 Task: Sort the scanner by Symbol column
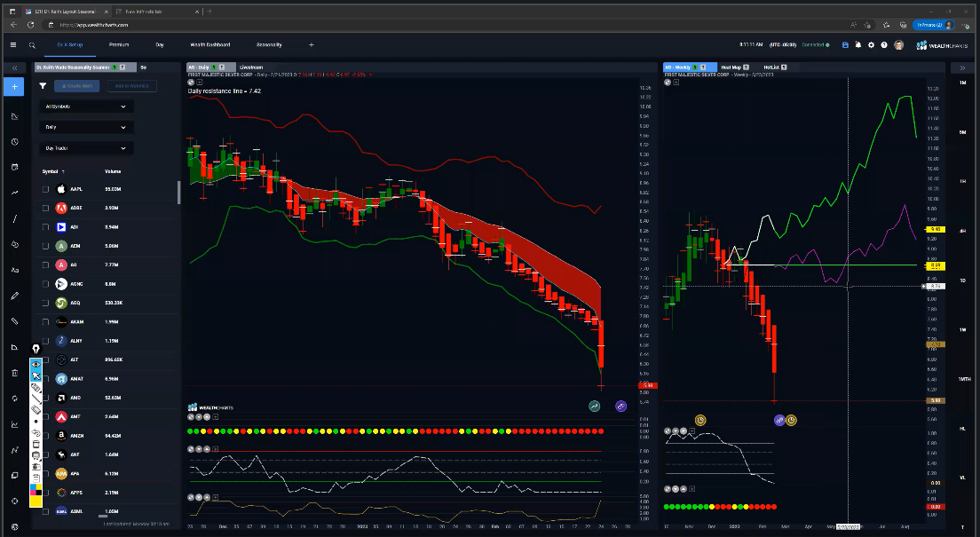click(50, 171)
